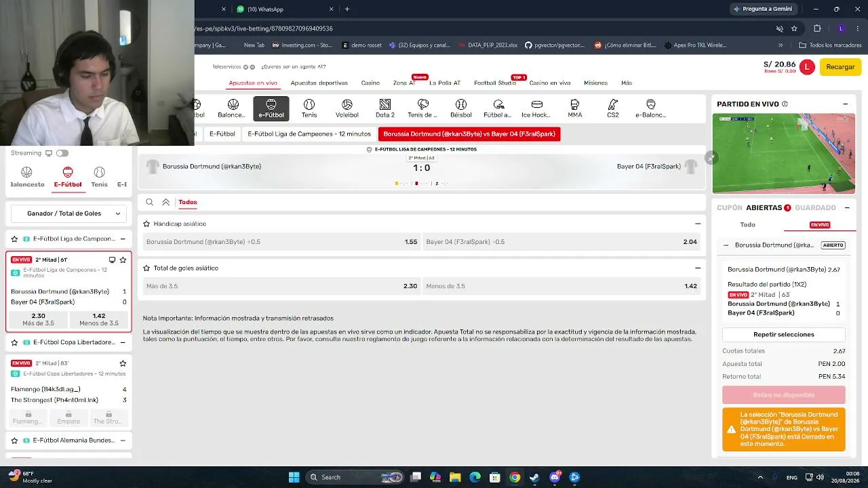The height and width of the screenshot is (488, 868).
Task: Click the Recargar button
Action: (841, 66)
